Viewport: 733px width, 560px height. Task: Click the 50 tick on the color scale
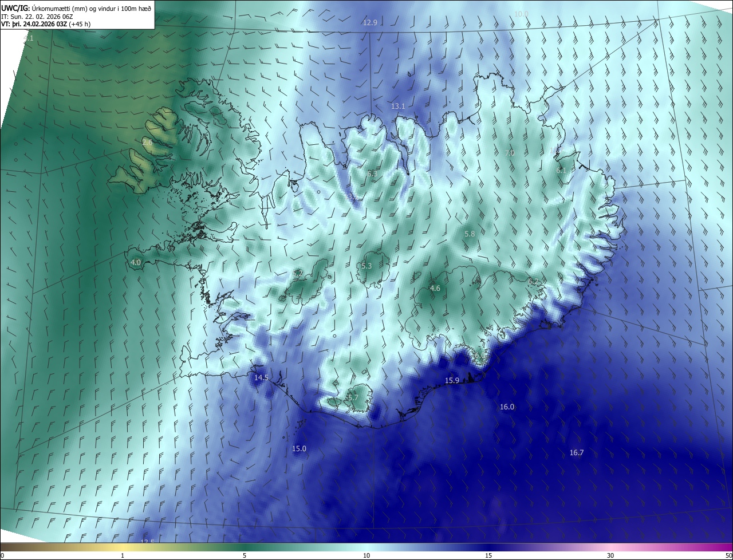pyautogui.click(x=728, y=556)
